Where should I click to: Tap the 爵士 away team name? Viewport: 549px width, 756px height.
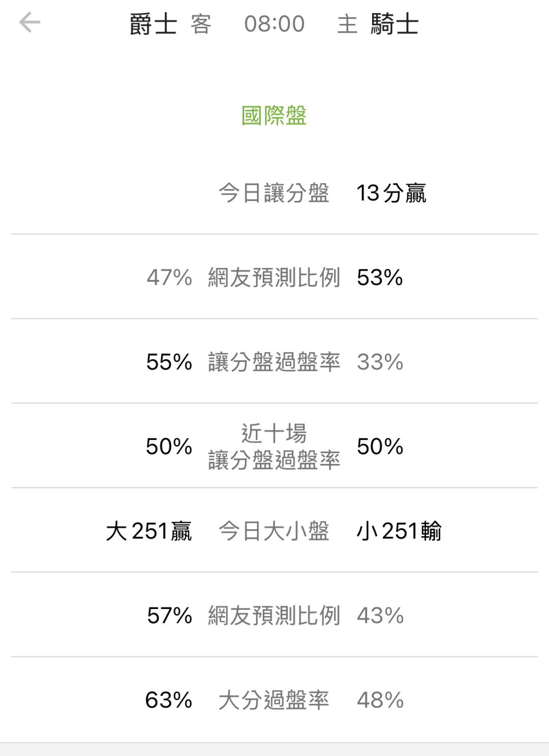click(x=153, y=24)
